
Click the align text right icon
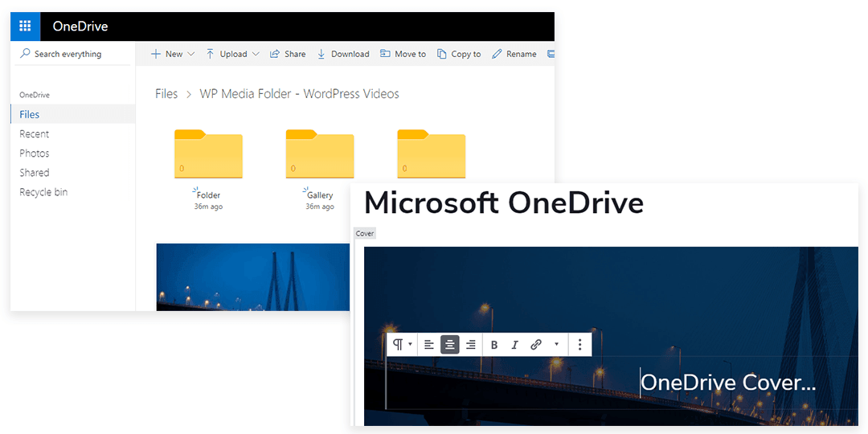coord(471,345)
